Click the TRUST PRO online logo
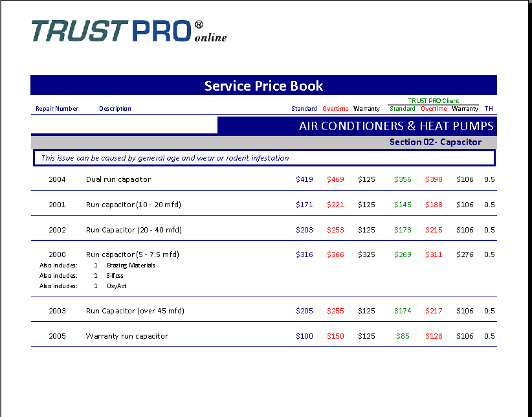Screen dimensions: 532x417 [129, 31]
